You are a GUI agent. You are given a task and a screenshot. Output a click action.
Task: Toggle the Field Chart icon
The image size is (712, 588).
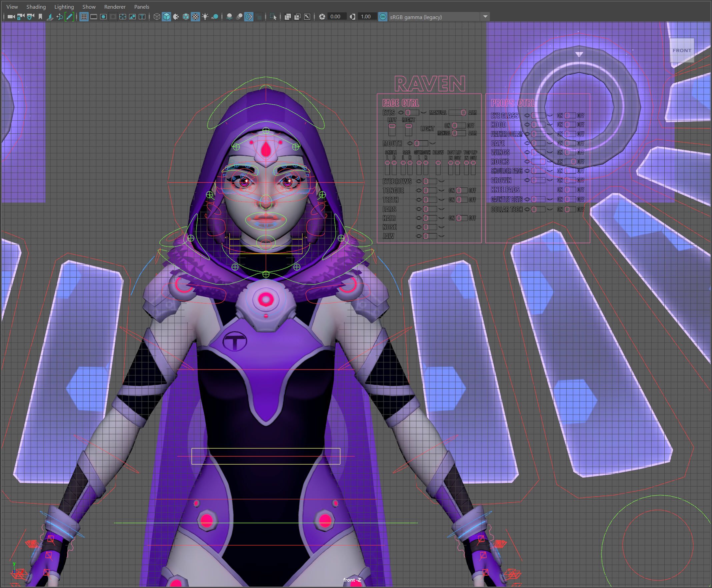[x=123, y=17]
